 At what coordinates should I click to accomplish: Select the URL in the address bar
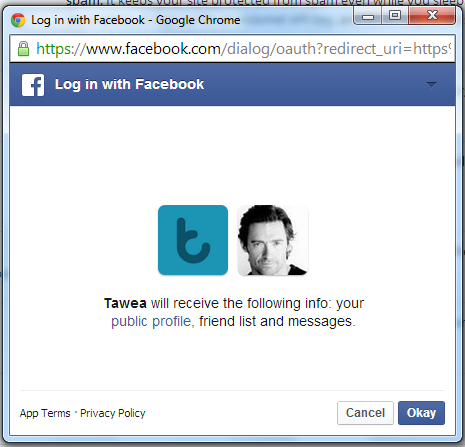point(243,49)
